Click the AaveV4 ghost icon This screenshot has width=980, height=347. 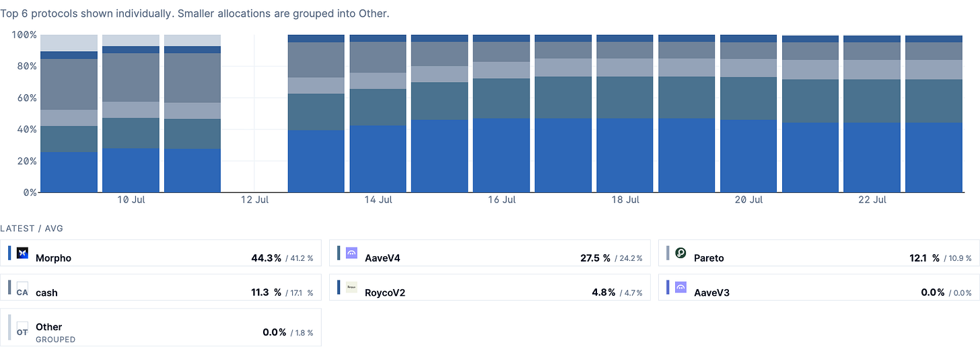pyautogui.click(x=351, y=253)
